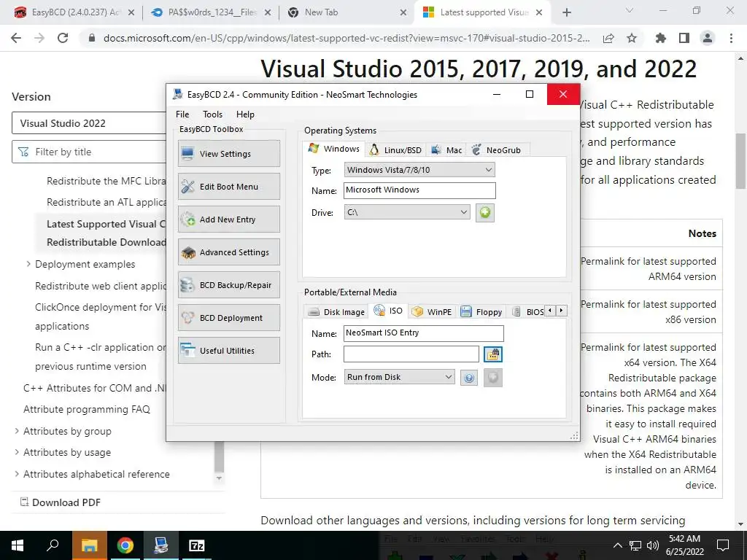The height and width of the screenshot is (560, 747).
Task: Open the Type dropdown showing Windows Vista/7/8/10
Action: (419, 170)
